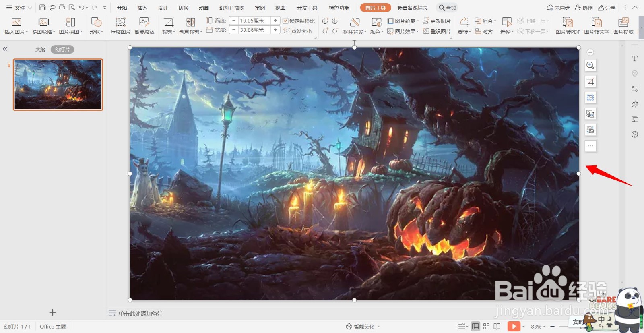Select slide 1 thumbnail
The image size is (644, 333).
click(58, 85)
